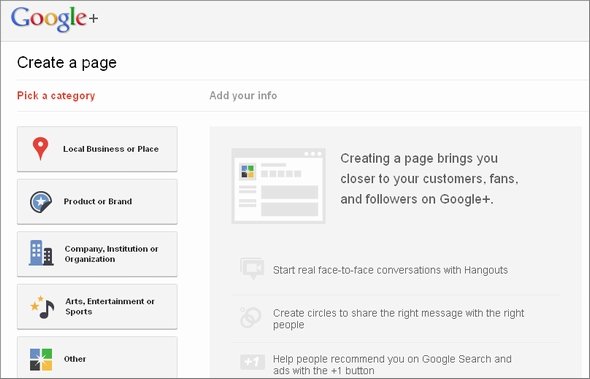Click the Hangouts conversations text

[x=390, y=270]
